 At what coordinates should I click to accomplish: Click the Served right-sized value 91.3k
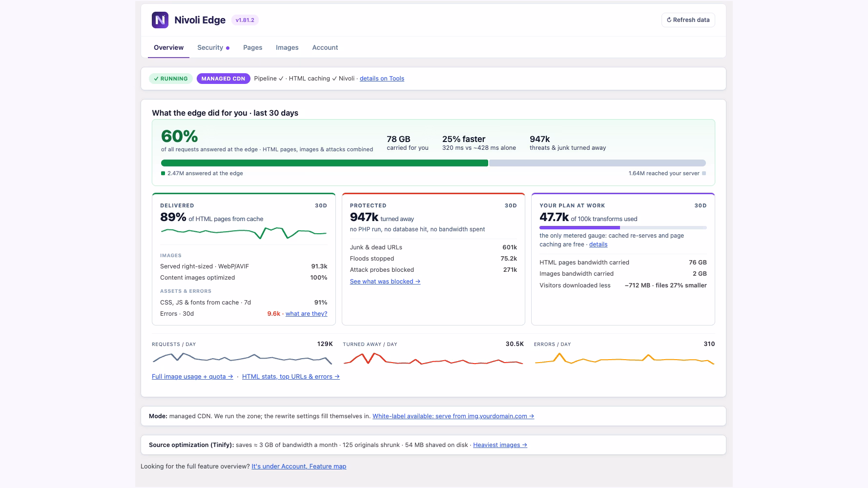[x=319, y=266]
